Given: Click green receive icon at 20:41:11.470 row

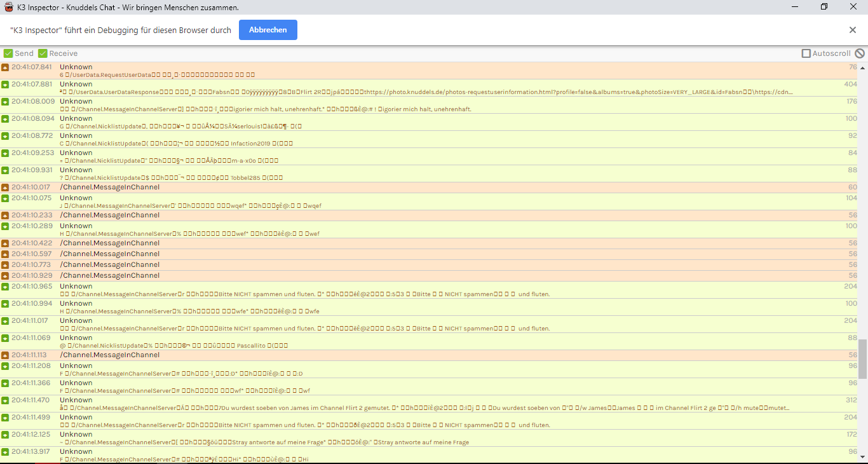Looking at the screenshot, I should point(5,400).
